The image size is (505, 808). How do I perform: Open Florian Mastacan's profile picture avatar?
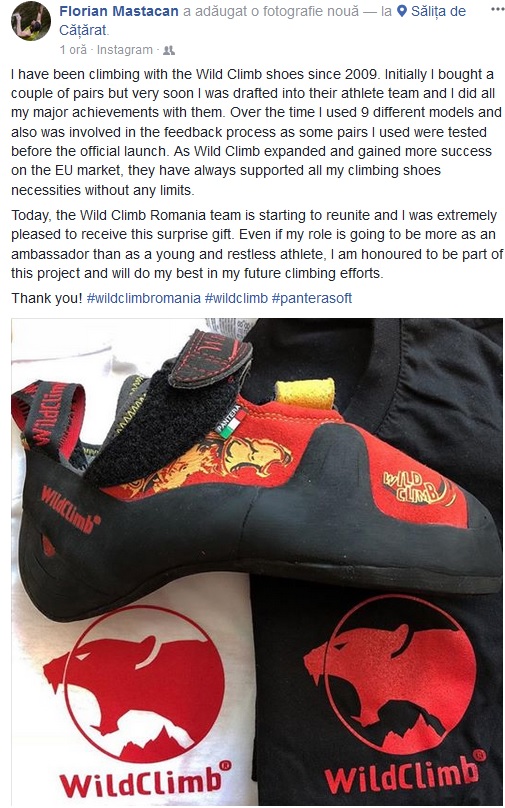31,21
